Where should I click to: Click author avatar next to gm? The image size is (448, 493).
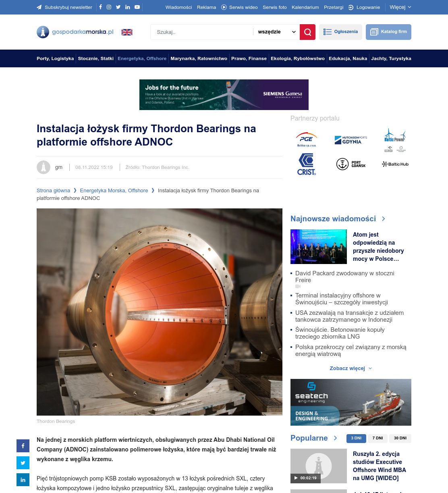tap(44, 167)
